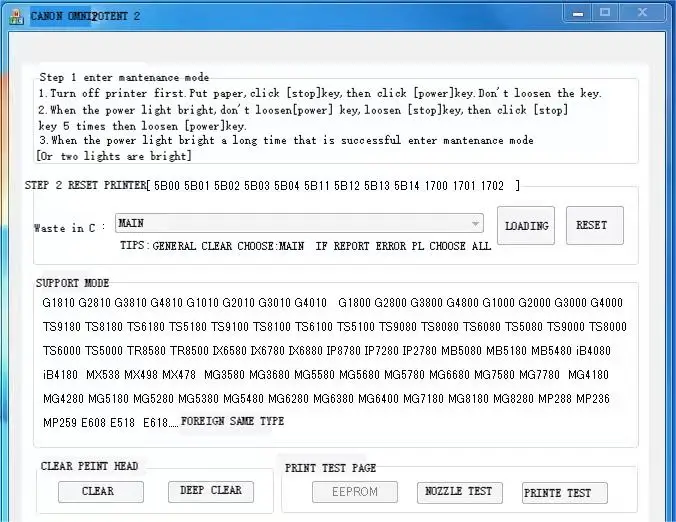676x522 pixels.
Task: Click model IP2780 in support list
Action: (419, 351)
